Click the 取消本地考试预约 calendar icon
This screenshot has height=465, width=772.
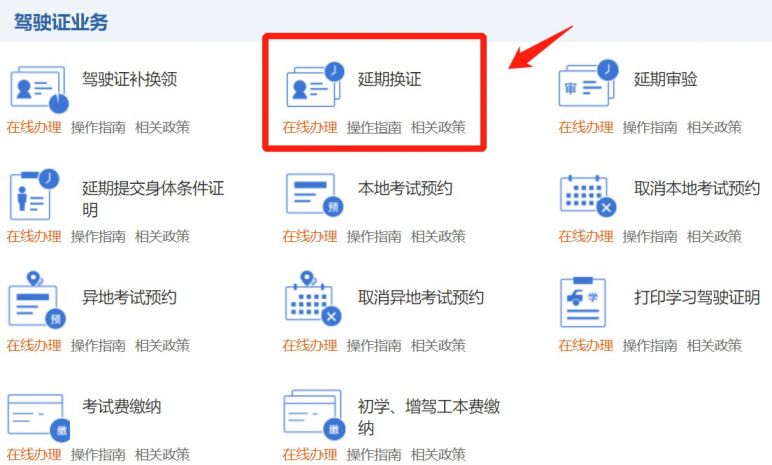[x=588, y=196]
